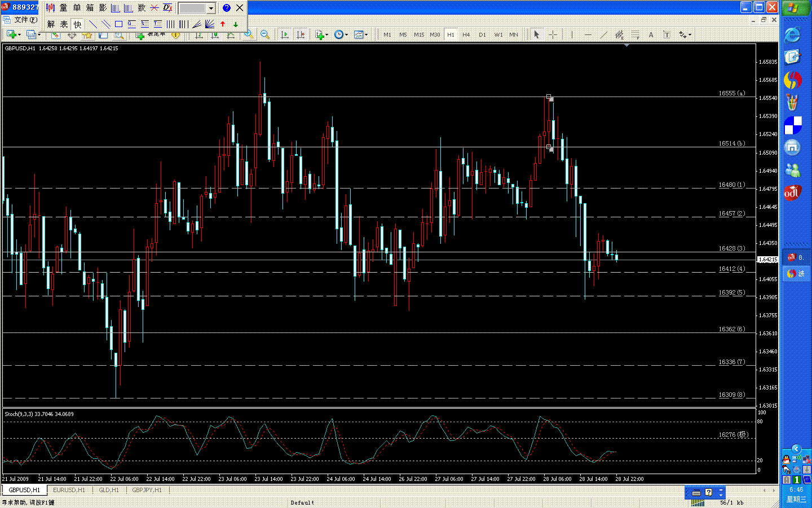
Task: Click the 影 button in floating toolbar
Action: (103, 8)
